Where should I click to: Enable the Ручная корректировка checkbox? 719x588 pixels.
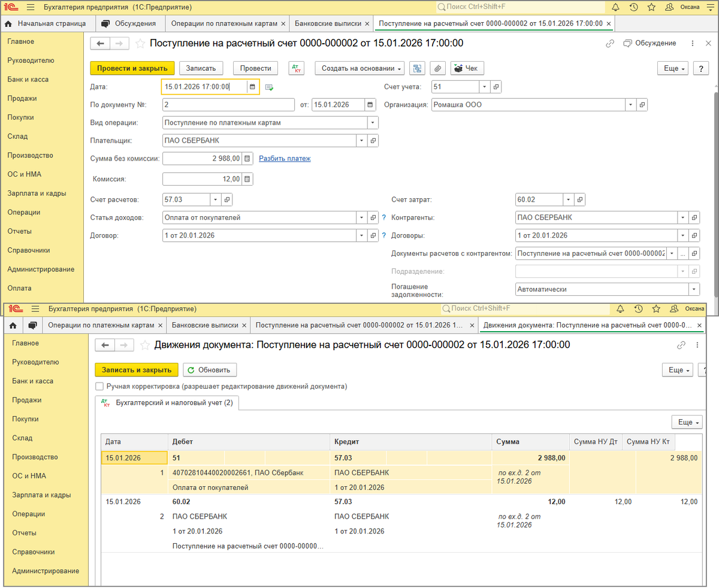coord(99,387)
